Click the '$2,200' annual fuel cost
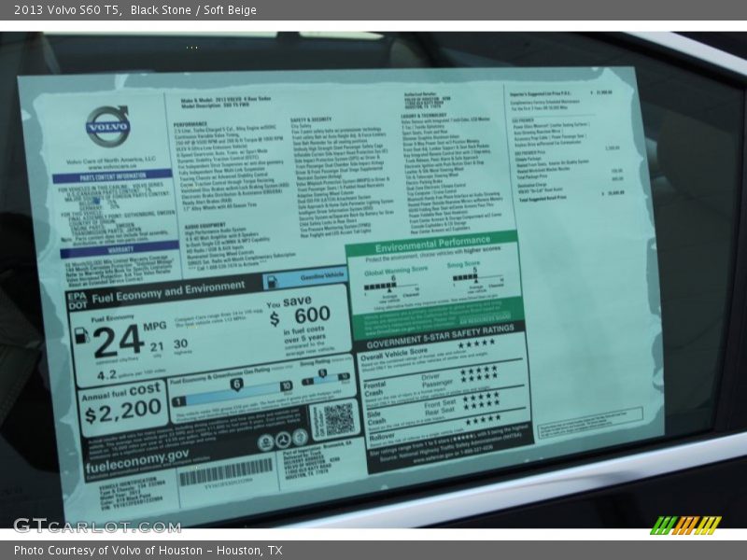This screenshot has height=560, width=747. coord(123,412)
